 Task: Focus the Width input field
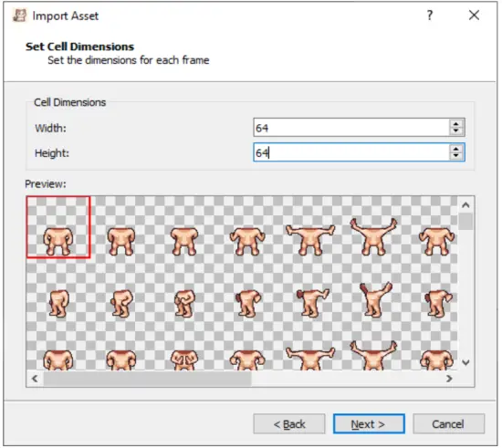pyautogui.click(x=351, y=128)
